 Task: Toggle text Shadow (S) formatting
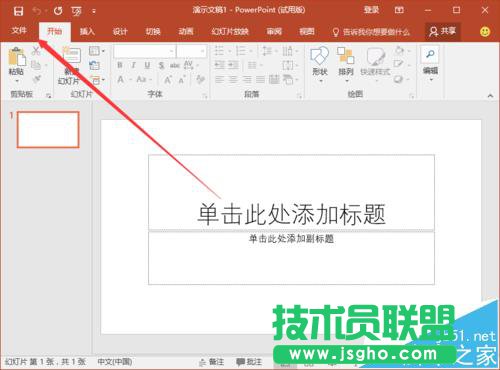[x=161, y=66]
